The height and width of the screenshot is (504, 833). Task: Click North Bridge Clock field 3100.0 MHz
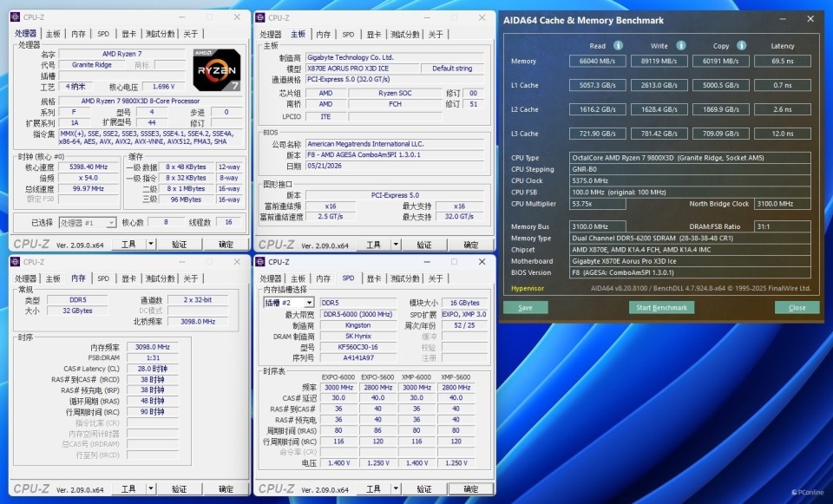tap(782, 204)
